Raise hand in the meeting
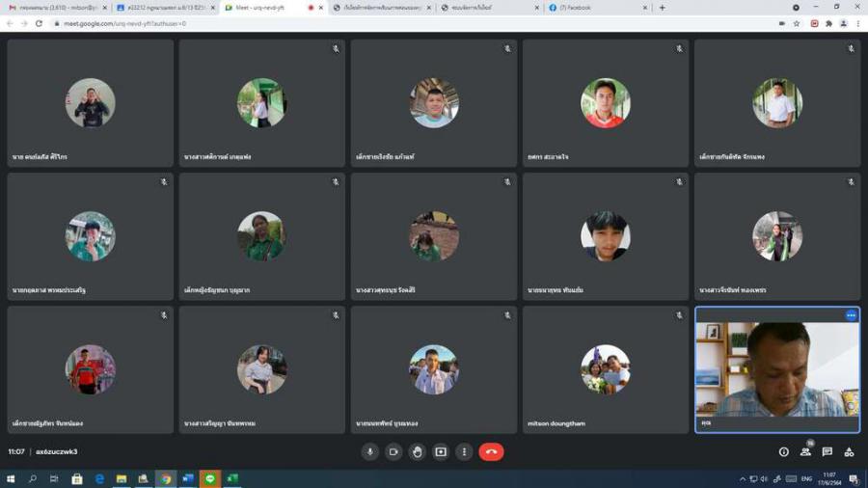This screenshot has height=488, width=868. coord(417,451)
